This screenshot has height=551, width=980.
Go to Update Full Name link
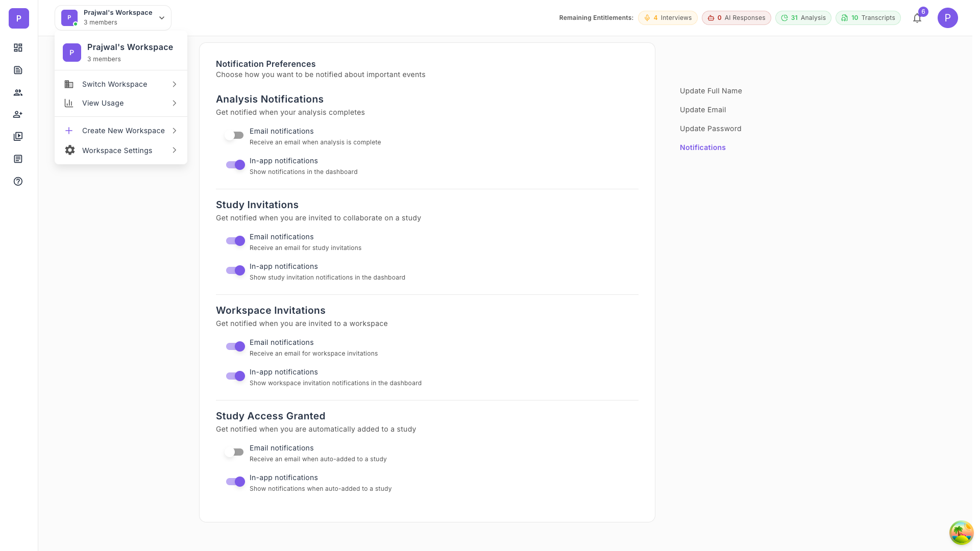[710, 91]
